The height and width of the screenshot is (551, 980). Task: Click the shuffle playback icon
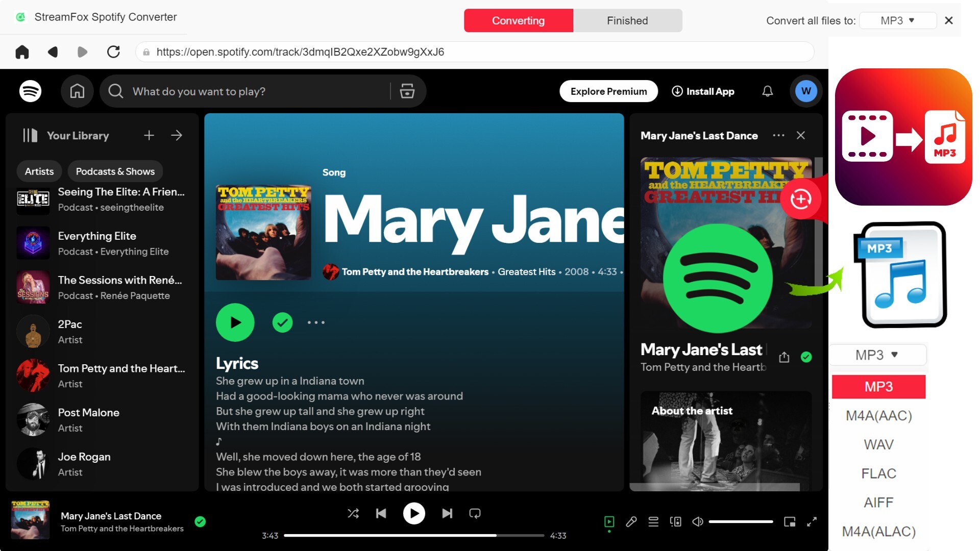click(x=352, y=513)
